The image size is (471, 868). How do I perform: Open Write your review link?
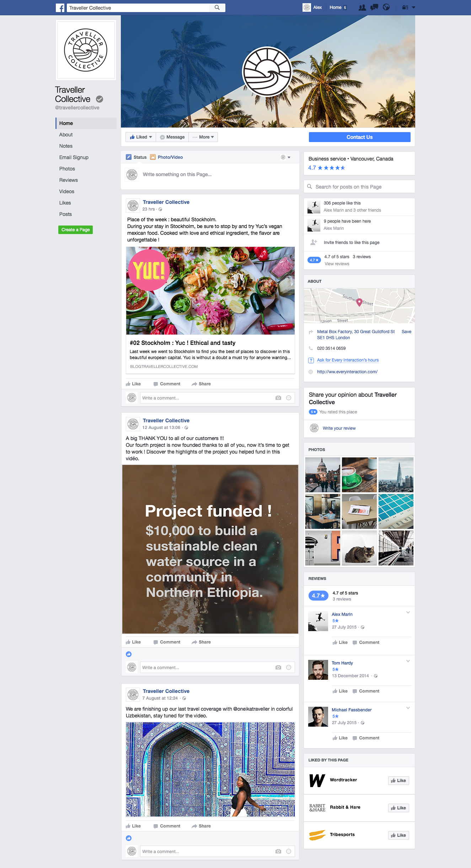click(339, 428)
